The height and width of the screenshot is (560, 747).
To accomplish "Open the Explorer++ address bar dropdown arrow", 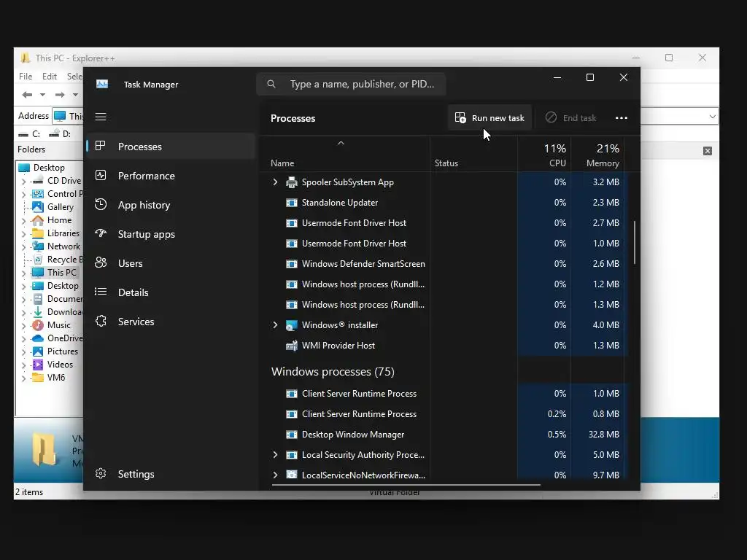I will (712, 116).
